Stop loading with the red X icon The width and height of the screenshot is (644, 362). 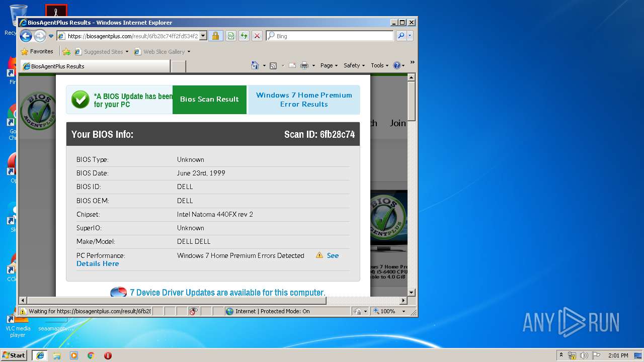coord(257,36)
